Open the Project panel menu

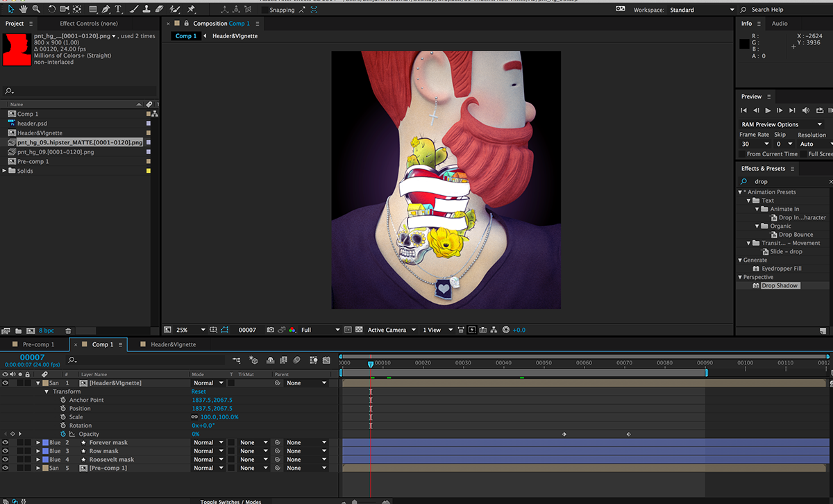pos(30,24)
